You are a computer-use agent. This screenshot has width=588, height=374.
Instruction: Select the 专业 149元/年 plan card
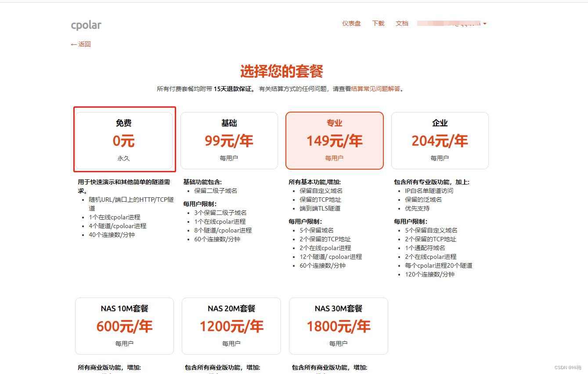[335, 141]
